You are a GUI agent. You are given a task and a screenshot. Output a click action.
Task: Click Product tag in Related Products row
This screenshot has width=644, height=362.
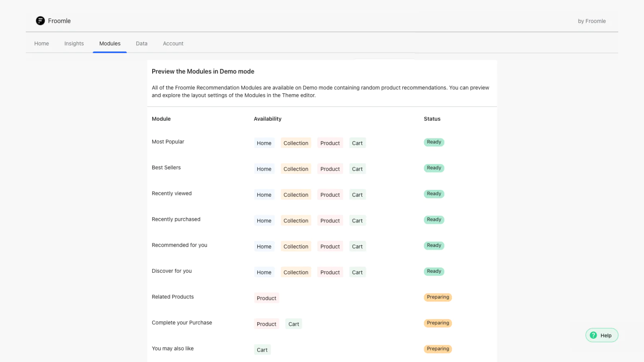point(266,298)
